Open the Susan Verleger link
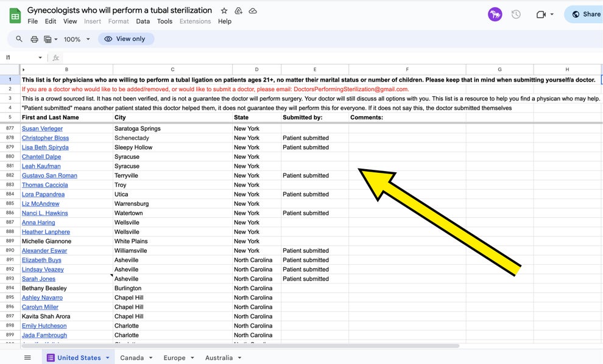 [42, 128]
